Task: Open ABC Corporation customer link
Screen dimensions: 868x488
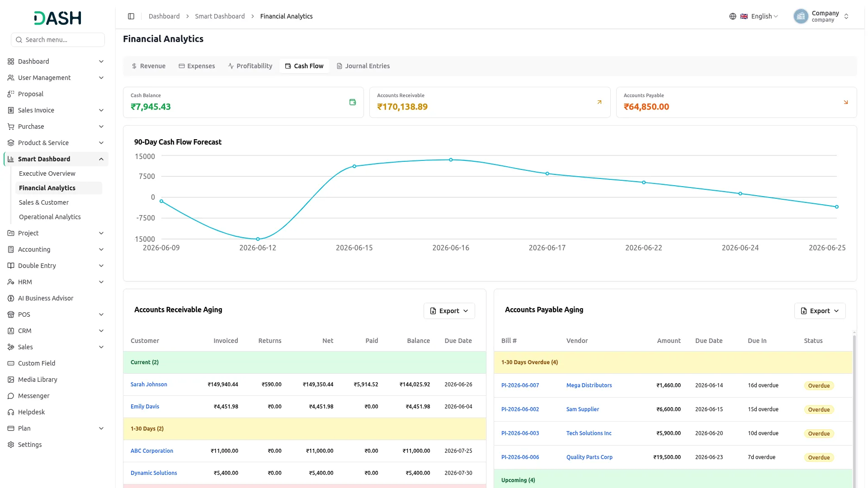Action: click(x=152, y=451)
